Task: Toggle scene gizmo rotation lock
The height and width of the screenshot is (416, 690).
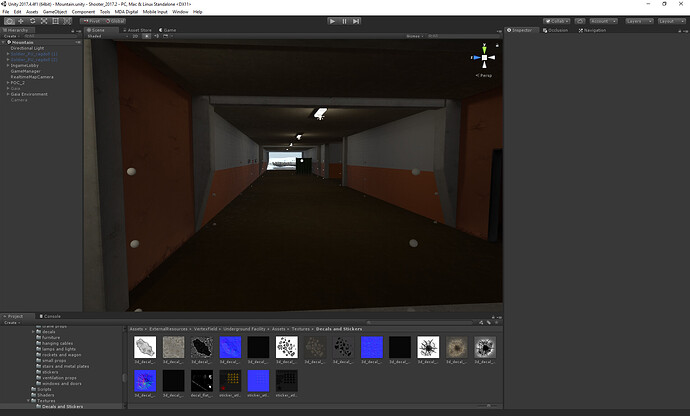Action: (497, 45)
